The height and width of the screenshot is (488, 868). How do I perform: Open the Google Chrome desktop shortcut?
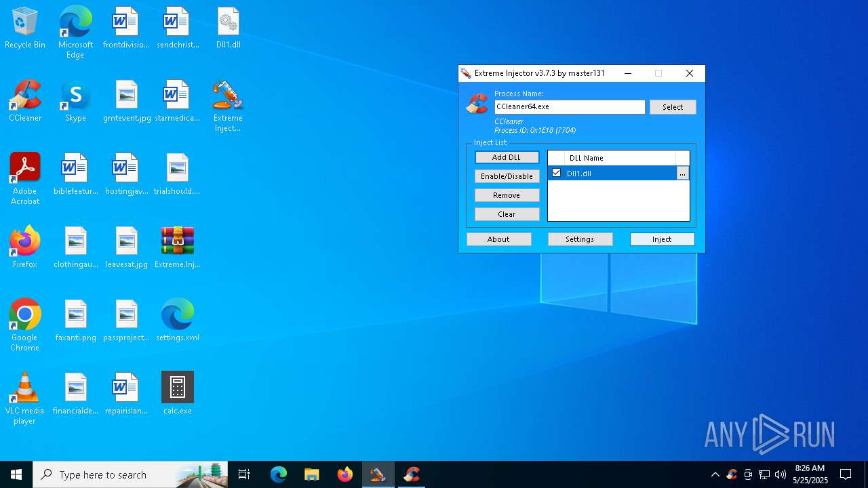pyautogui.click(x=25, y=325)
